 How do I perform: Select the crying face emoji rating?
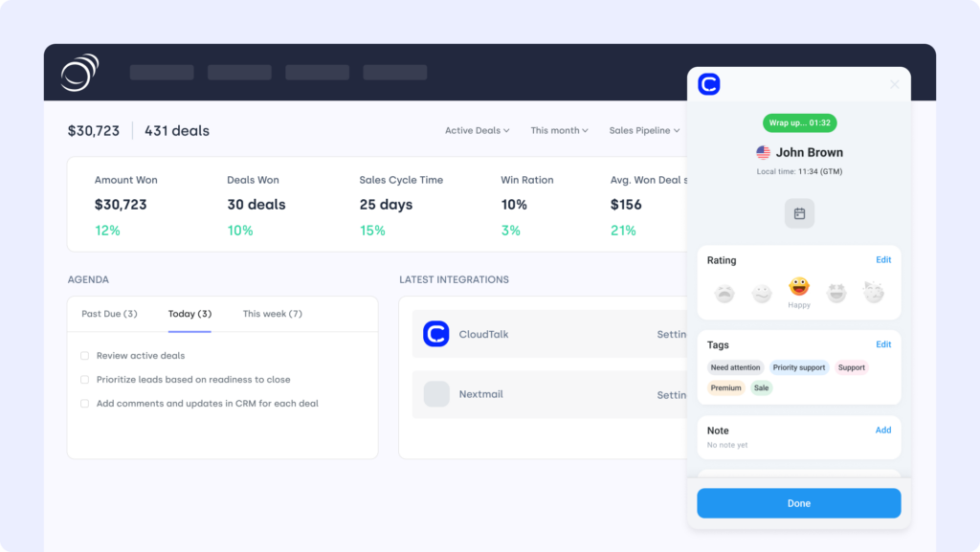(x=724, y=293)
